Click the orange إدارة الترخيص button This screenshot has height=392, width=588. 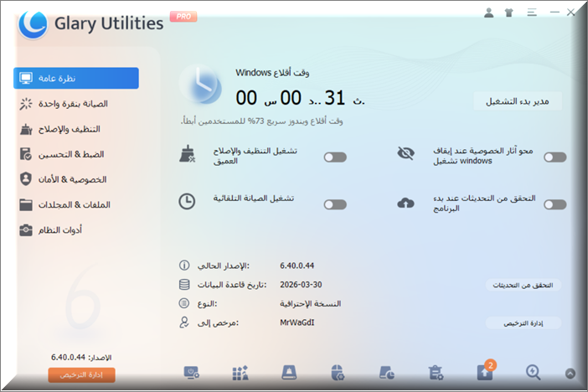click(x=81, y=374)
